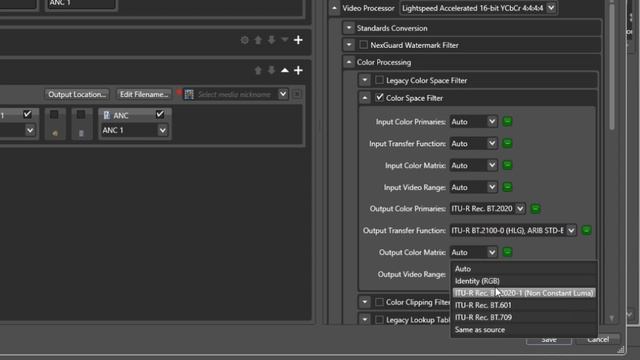Enable the Color Clipping Filter checkbox
The width and height of the screenshot is (640, 360).
pyautogui.click(x=379, y=302)
